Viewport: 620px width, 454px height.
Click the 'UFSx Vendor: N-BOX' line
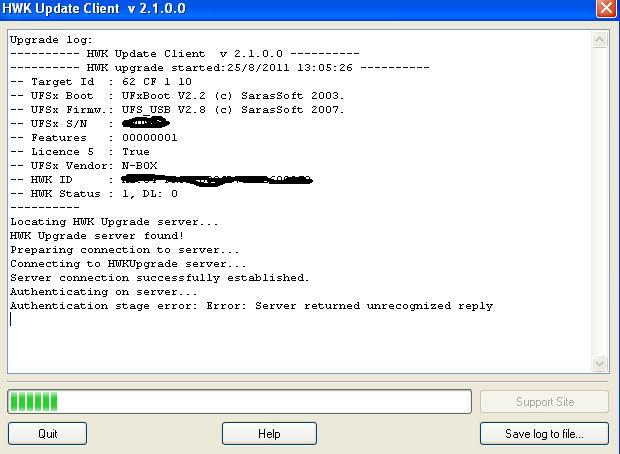coord(84,166)
